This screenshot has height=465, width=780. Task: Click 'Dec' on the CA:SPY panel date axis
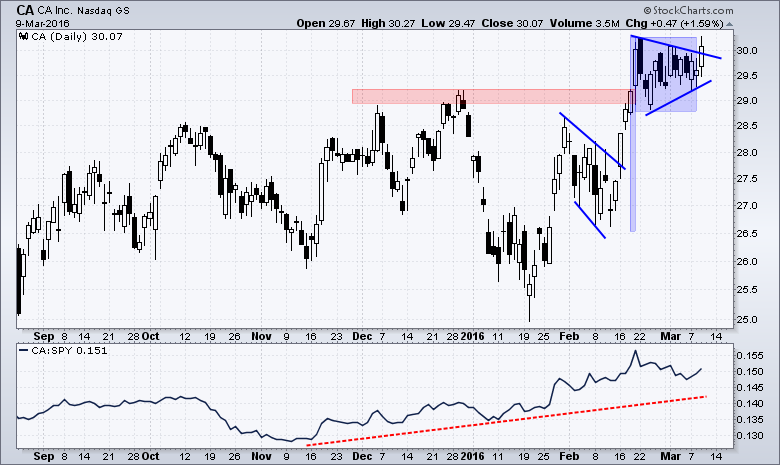pyautogui.click(x=362, y=457)
